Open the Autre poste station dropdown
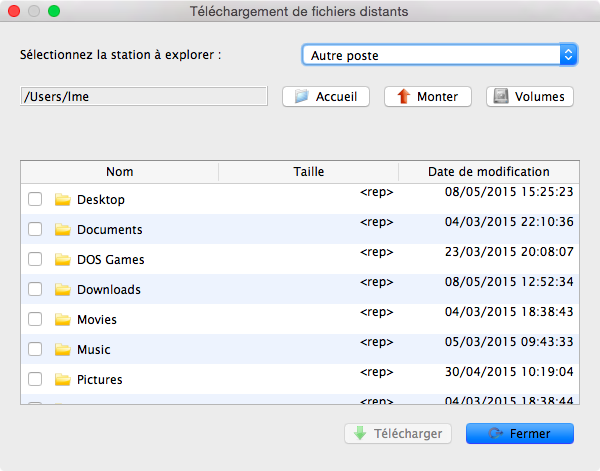600x471 pixels. click(440, 55)
